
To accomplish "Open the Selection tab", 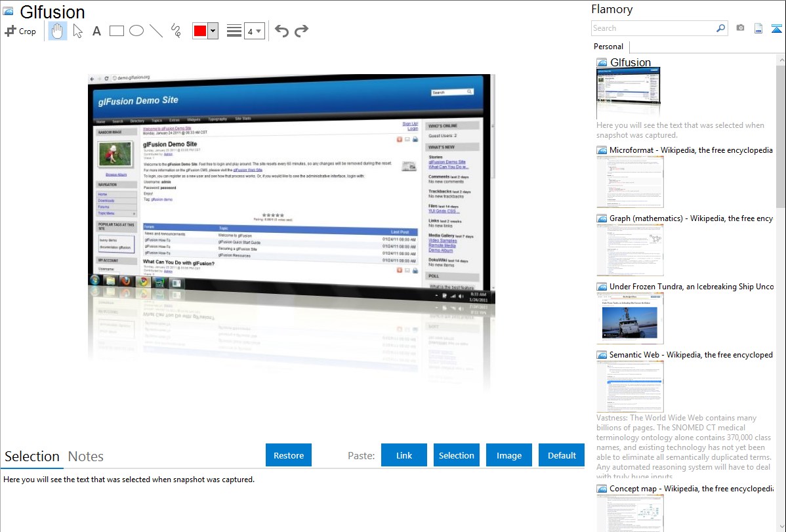I will (32, 457).
